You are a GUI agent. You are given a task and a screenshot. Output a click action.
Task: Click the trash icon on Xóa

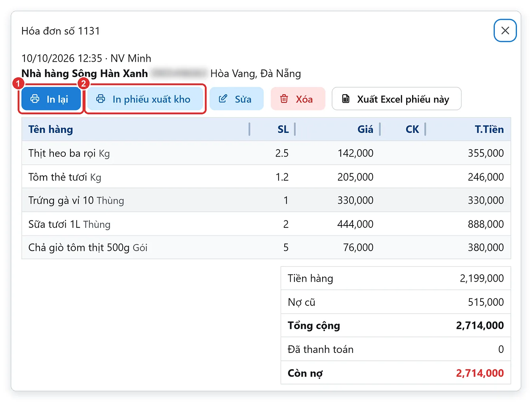[284, 99]
